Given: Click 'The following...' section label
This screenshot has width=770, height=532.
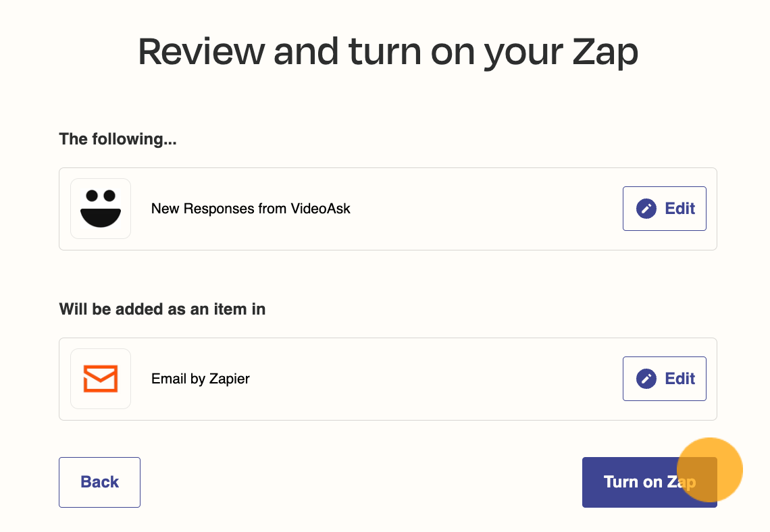Looking at the screenshot, I should [118, 139].
